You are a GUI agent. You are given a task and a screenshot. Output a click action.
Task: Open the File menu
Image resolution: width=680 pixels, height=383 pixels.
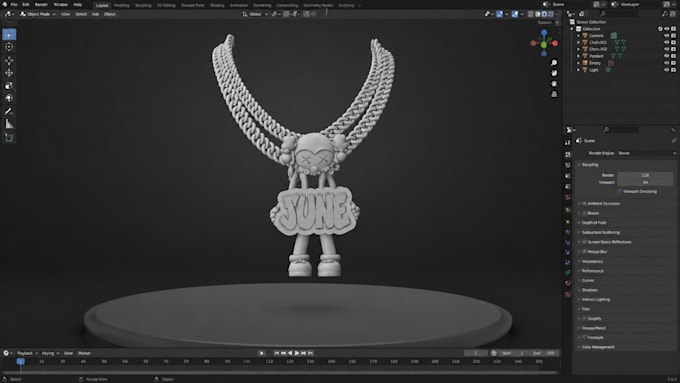tap(14, 4)
